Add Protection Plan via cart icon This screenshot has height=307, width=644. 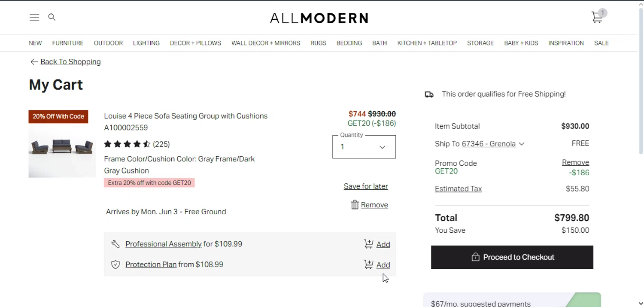(x=368, y=264)
